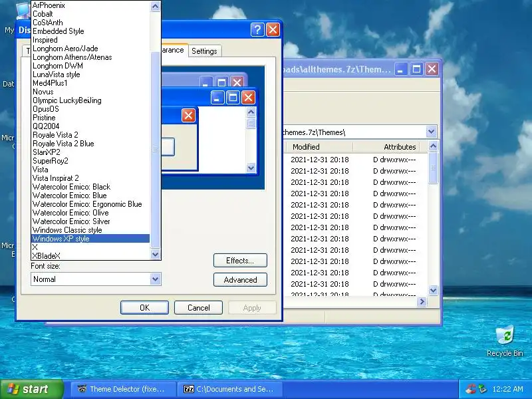This screenshot has height=399, width=532.
Task: Pick Watercolor Emico: Ergonomic Blue
Action: [90, 204]
